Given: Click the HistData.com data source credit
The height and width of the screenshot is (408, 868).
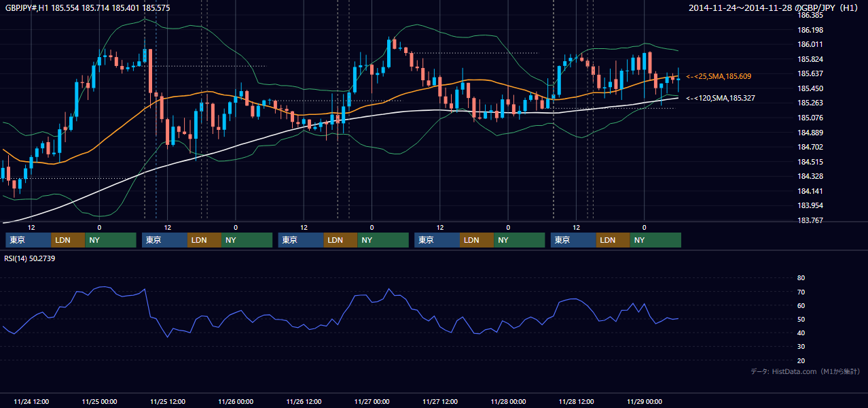Looking at the screenshot, I should (x=806, y=371).
